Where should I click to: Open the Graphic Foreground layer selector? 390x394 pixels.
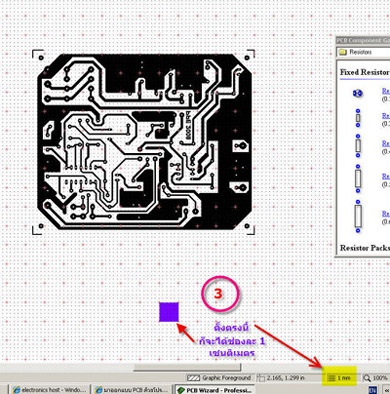point(219,378)
